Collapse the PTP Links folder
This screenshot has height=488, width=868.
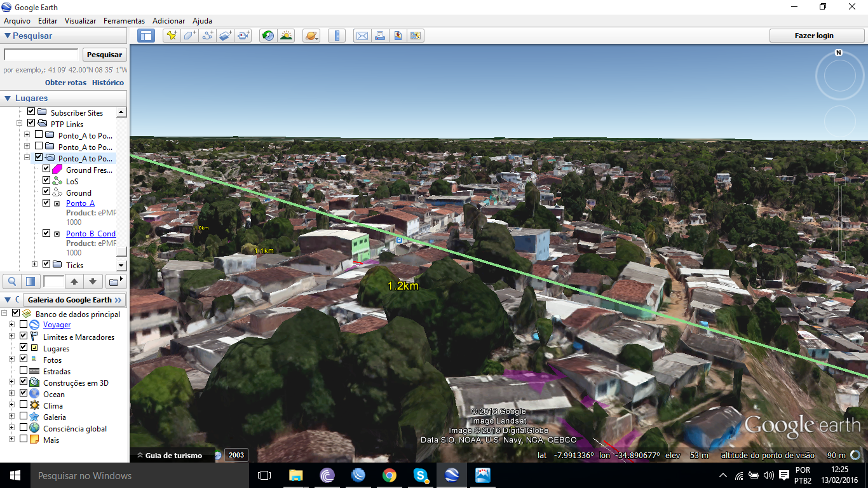click(20, 124)
